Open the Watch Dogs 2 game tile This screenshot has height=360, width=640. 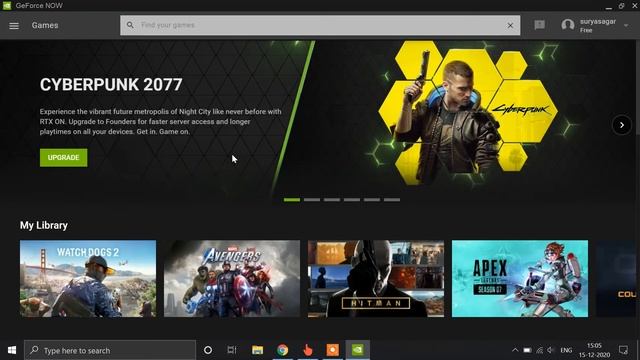click(88, 278)
